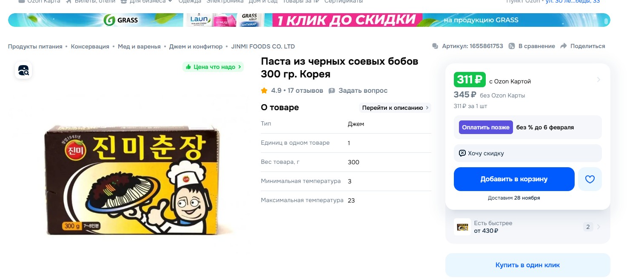Open the '17 отзывов' reviews link
The height and width of the screenshot is (280, 644).
(x=305, y=91)
